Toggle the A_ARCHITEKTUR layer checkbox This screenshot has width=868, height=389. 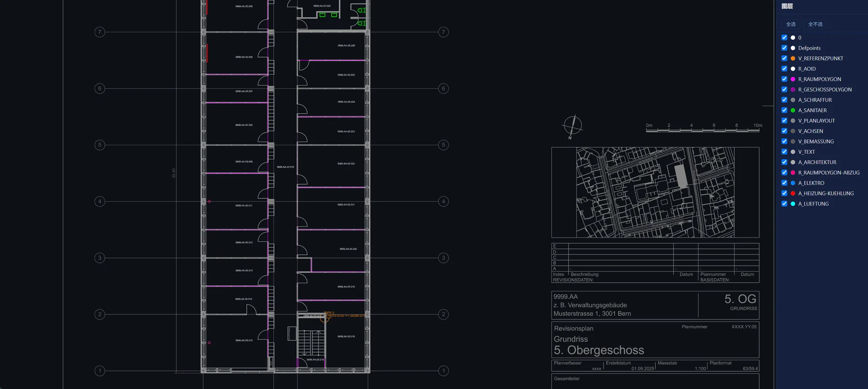pyautogui.click(x=784, y=162)
